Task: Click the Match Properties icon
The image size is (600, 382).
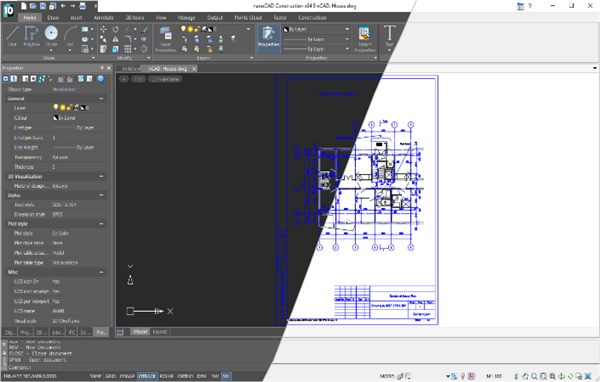Action: coord(365,39)
